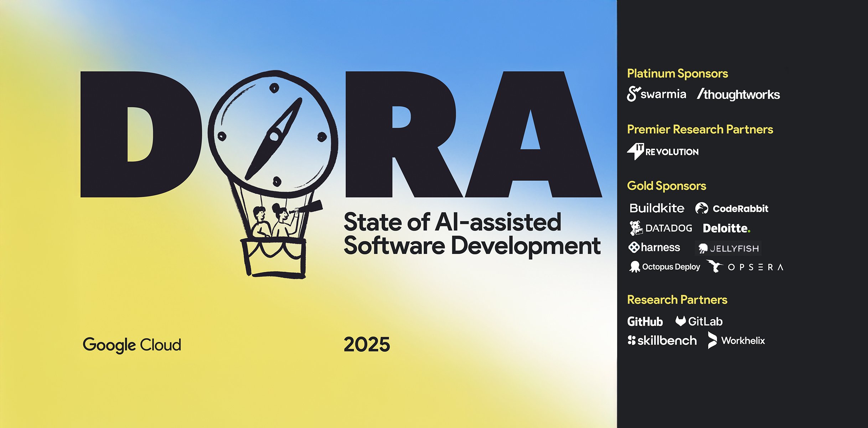The image size is (868, 428).
Task: Click the Google Cloud logo text
Action: point(132,345)
